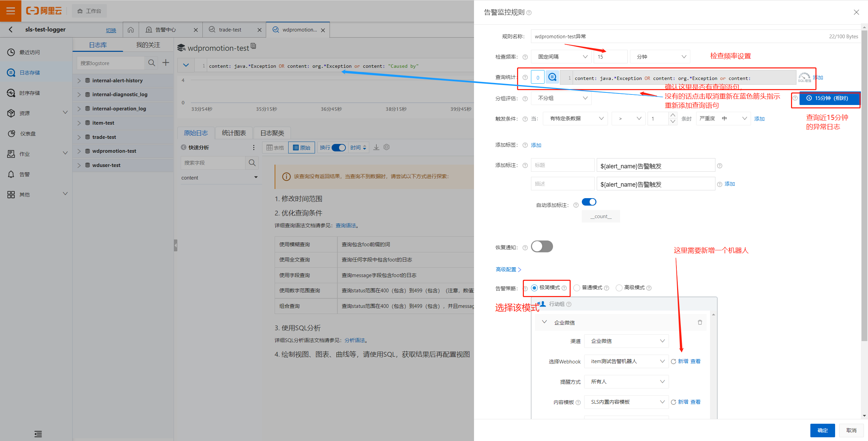Click the logstore search magnifier icon

coord(152,63)
